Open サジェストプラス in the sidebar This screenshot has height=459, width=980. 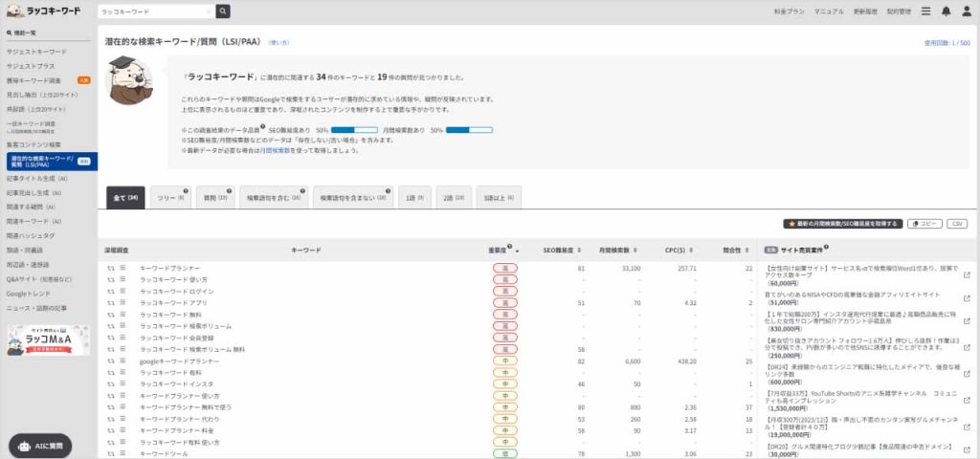31,66
